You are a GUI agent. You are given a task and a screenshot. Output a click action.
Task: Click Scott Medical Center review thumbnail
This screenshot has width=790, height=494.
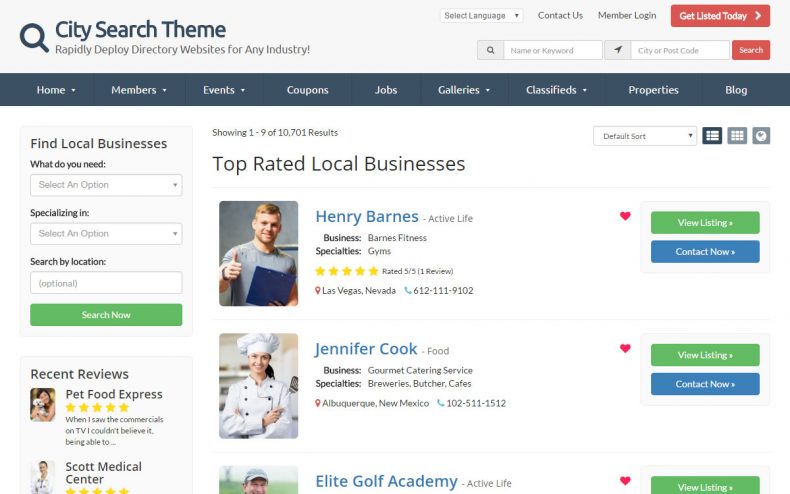click(43, 477)
